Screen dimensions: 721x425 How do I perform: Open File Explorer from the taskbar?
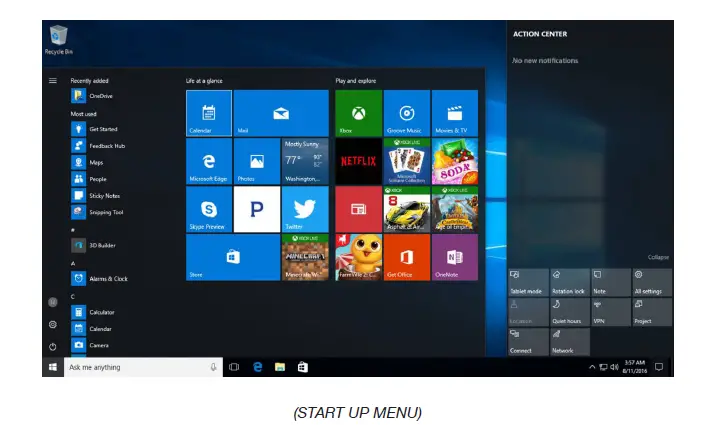[x=280, y=367]
